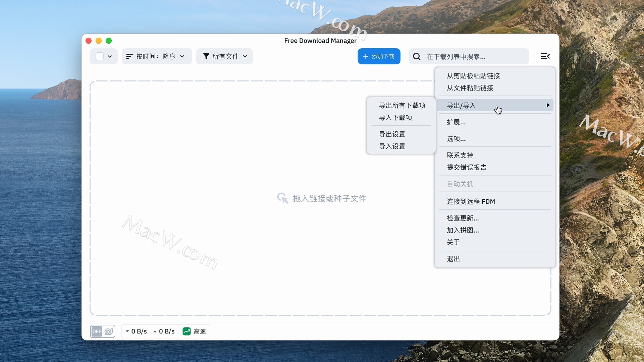
Task: Tick the select-all downloads checkbox
Action: [x=100, y=56]
